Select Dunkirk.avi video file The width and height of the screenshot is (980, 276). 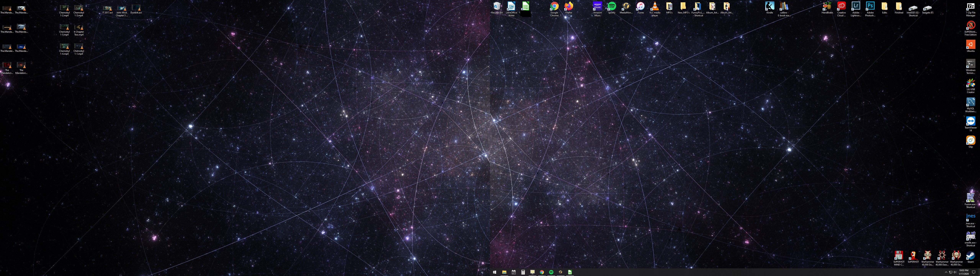pyautogui.click(x=136, y=10)
